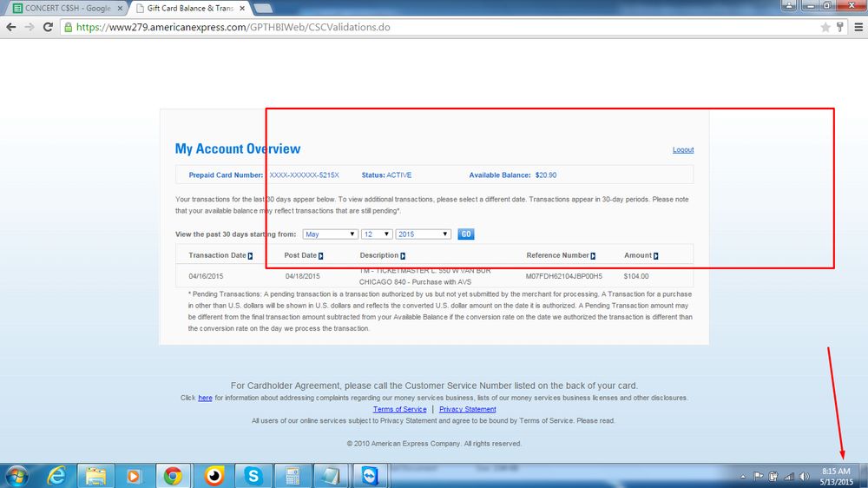Open TeamViewer from taskbar

tap(370, 476)
